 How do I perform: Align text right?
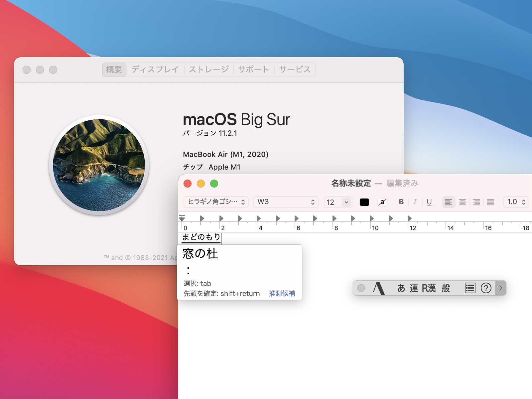[x=476, y=202]
